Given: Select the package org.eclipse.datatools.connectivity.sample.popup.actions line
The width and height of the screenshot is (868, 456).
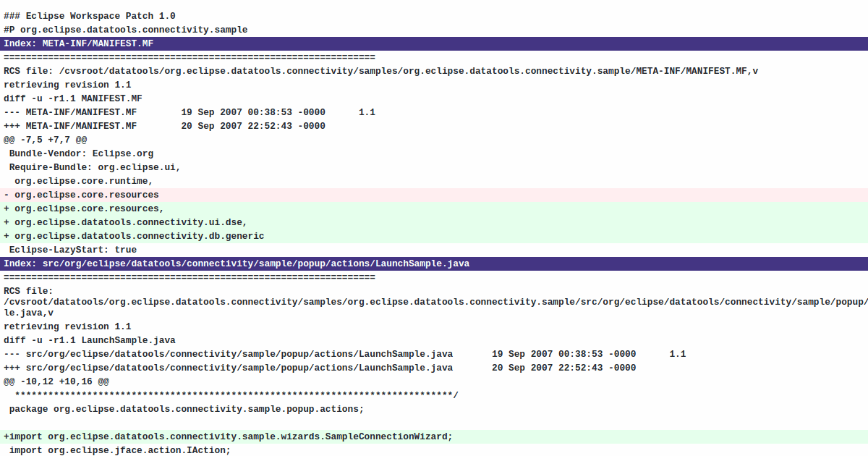Looking at the screenshot, I should (184, 408).
